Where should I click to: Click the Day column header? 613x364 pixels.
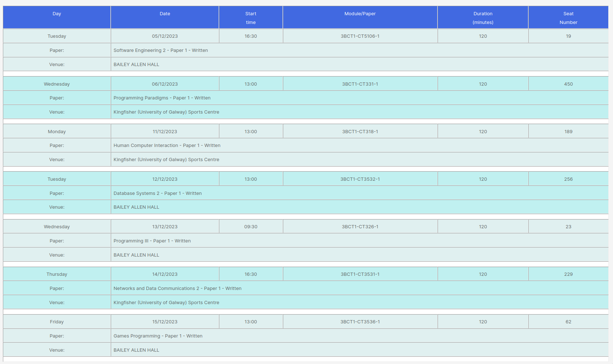pos(57,17)
